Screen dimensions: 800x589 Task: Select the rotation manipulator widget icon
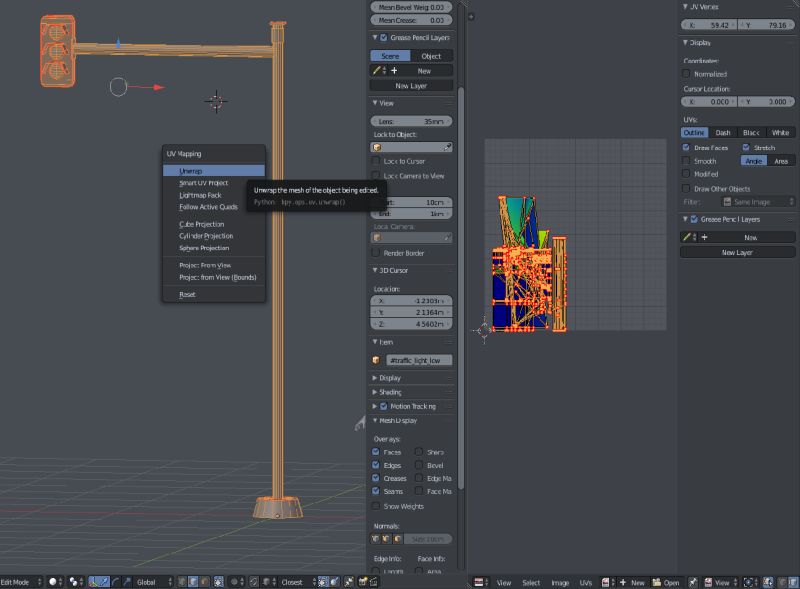[x=115, y=580]
